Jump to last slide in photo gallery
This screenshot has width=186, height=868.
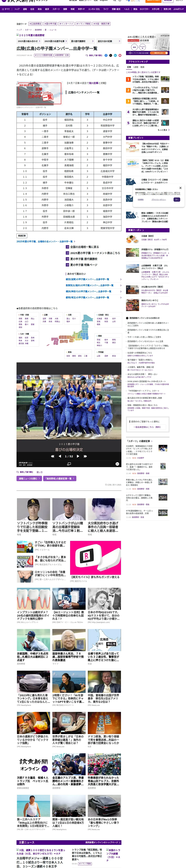click(x=85, y=456)
